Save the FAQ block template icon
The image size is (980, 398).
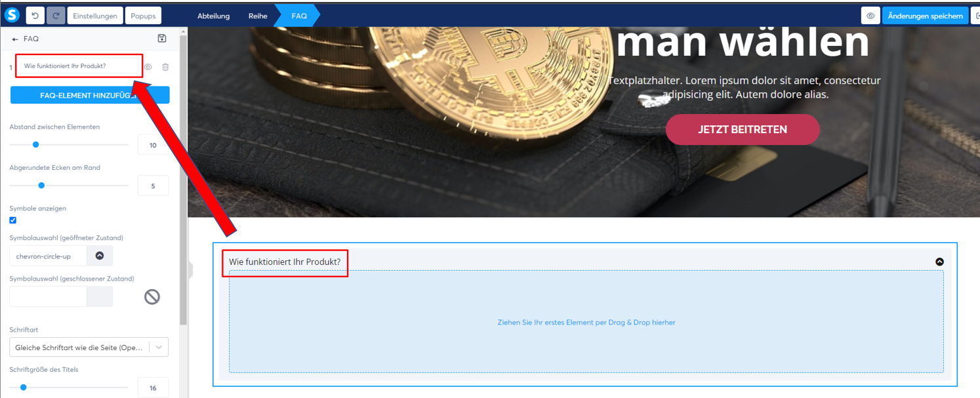point(162,39)
